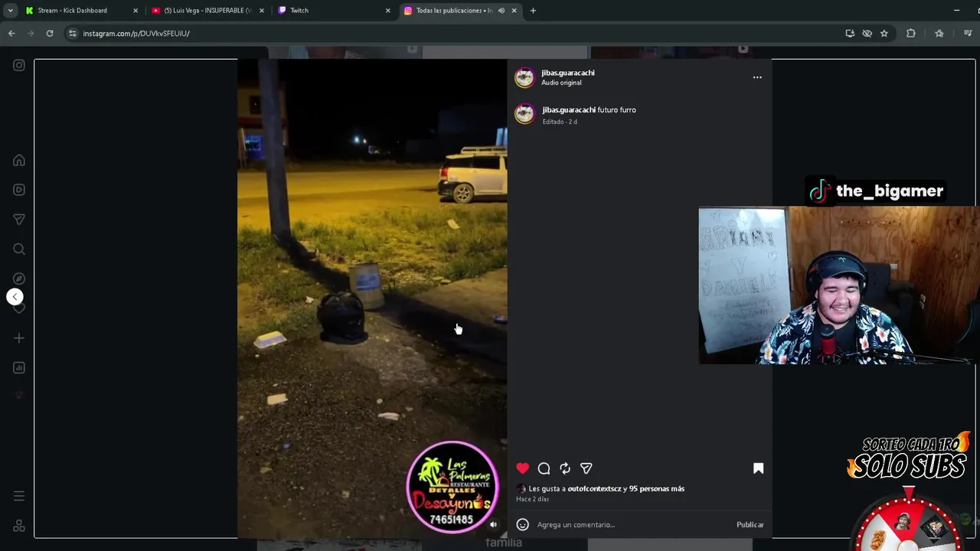The height and width of the screenshot is (551, 980).
Task: Click the comment bubble icon under post
Action: tap(544, 468)
